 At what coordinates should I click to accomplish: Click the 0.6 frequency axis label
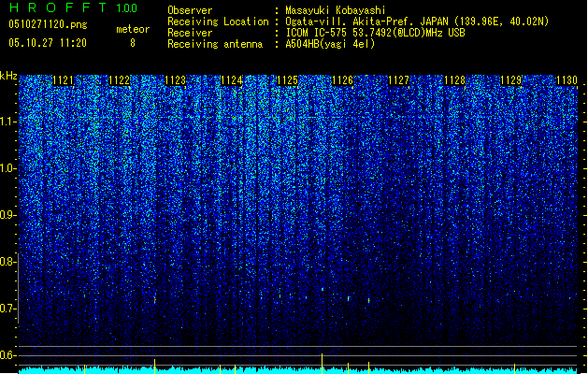pos(8,355)
